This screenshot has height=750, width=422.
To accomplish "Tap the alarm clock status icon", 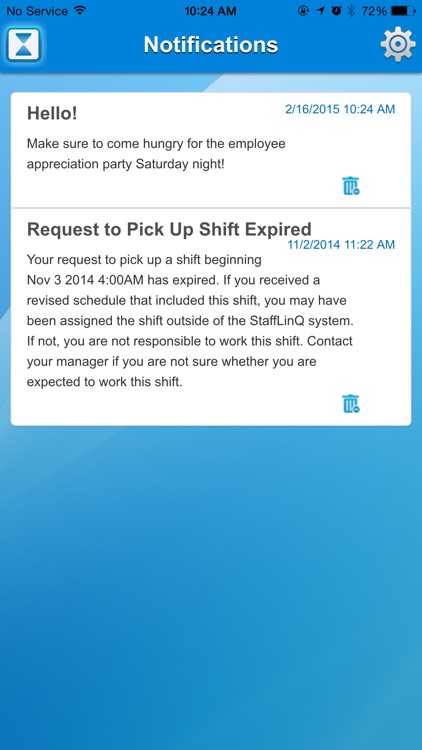I will (337, 11).
